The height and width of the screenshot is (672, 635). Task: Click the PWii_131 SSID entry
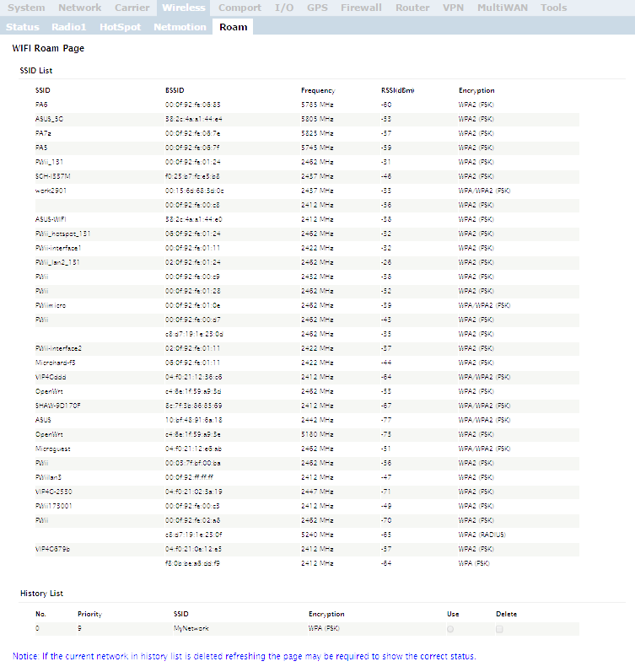click(x=49, y=162)
